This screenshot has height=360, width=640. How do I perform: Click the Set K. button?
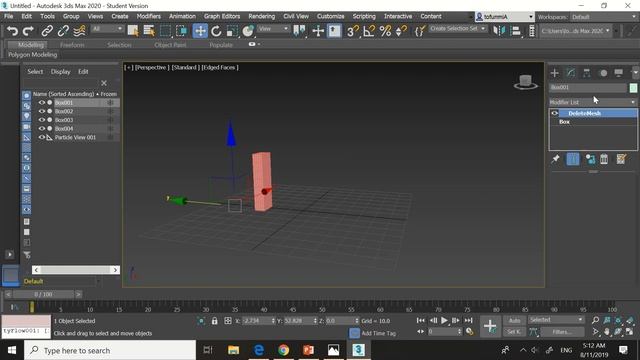(514, 332)
